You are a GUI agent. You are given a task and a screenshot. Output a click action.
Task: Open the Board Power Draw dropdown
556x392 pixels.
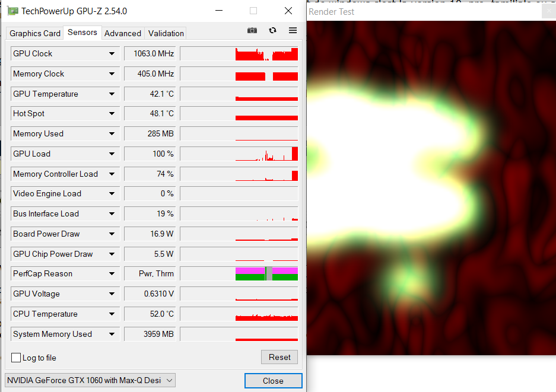pyautogui.click(x=112, y=234)
